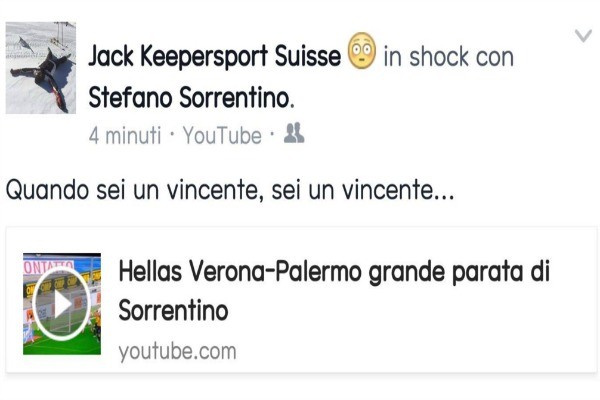Open the post options chevron menu
The height and width of the screenshot is (400, 600).
tap(583, 36)
